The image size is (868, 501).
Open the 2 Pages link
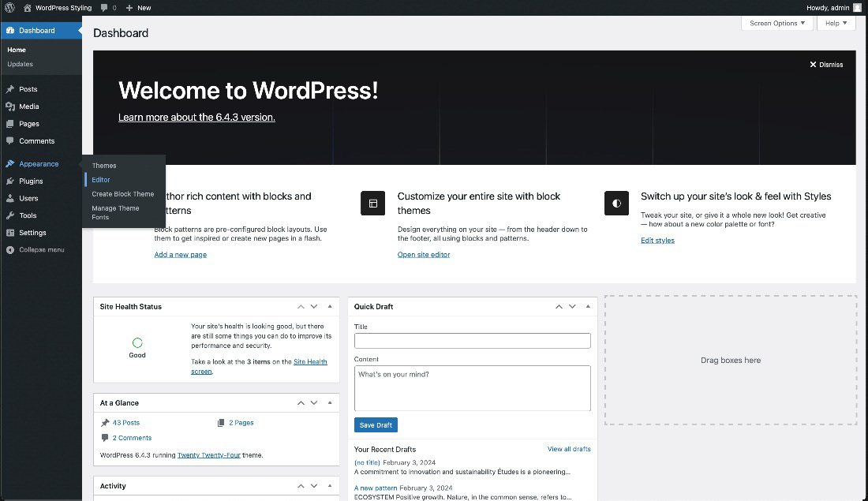pyautogui.click(x=241, y=422)
